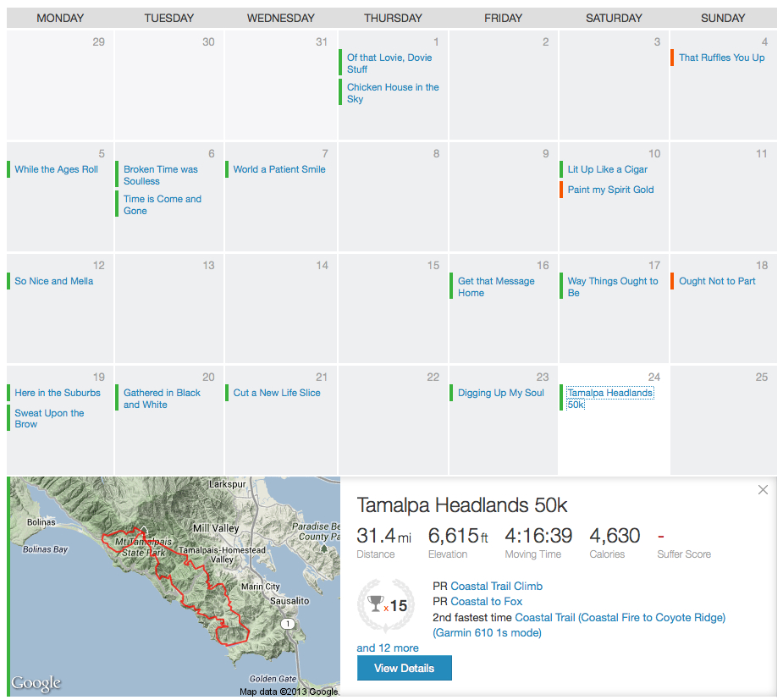Open the route map thumbnail
This screenshot has height=700, width=783.
[174, 586]
